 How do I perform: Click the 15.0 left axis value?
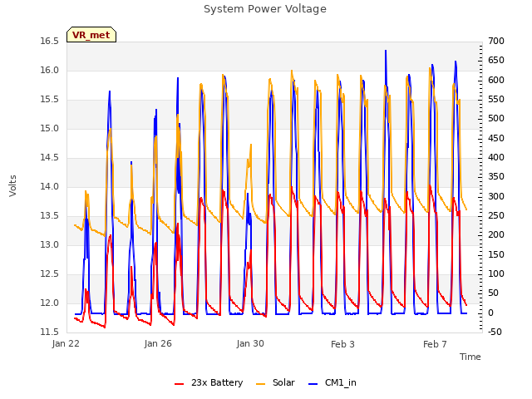50,129
